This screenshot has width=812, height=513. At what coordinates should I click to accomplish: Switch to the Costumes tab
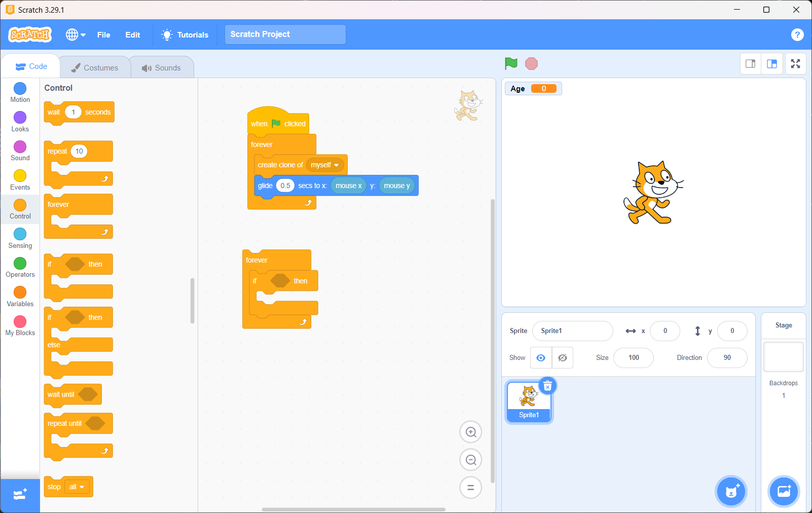95,67
